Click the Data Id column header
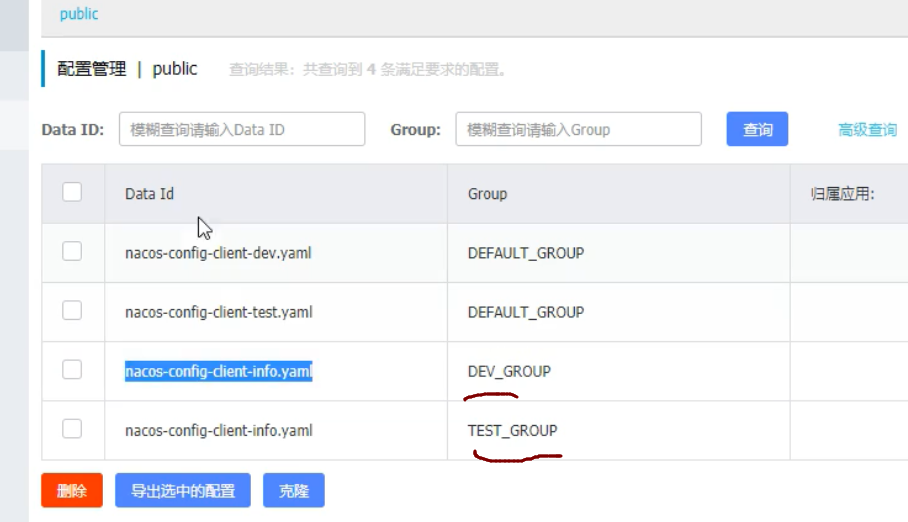The width and height of the screenshot is (908, 522). pos(150,194)
